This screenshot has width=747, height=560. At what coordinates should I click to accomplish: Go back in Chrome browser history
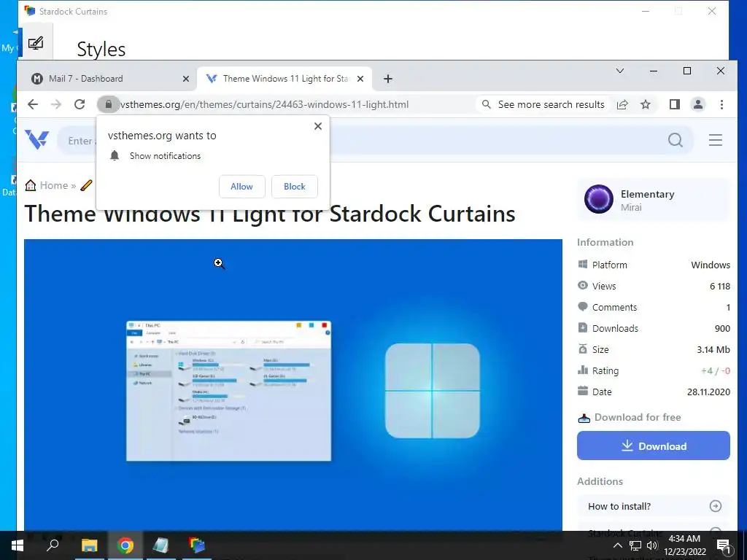[x=32, y=104]
